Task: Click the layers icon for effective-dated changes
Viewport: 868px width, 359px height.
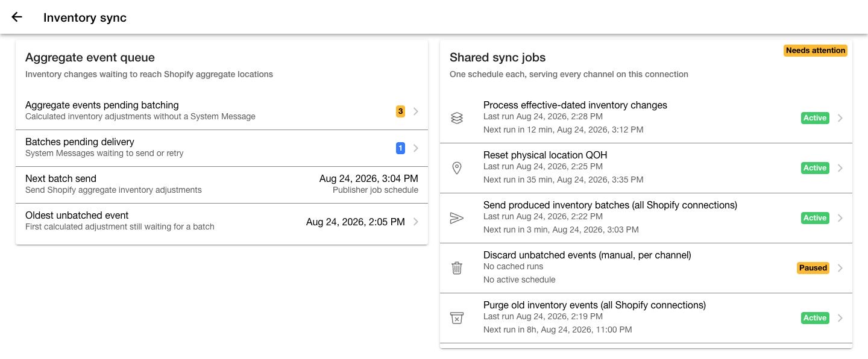Action: coord(457,118)
